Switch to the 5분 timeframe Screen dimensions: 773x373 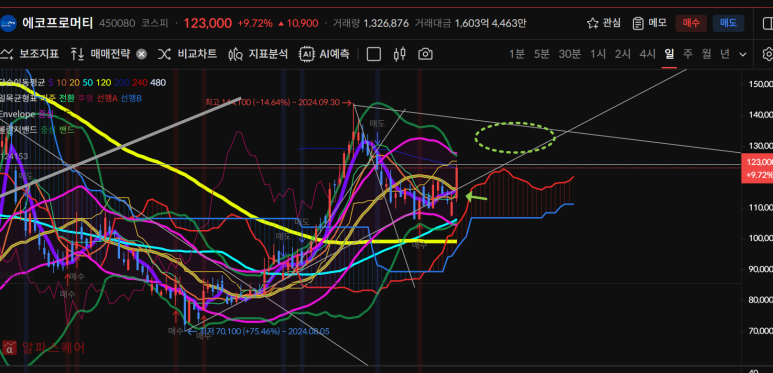pos(541,54)
